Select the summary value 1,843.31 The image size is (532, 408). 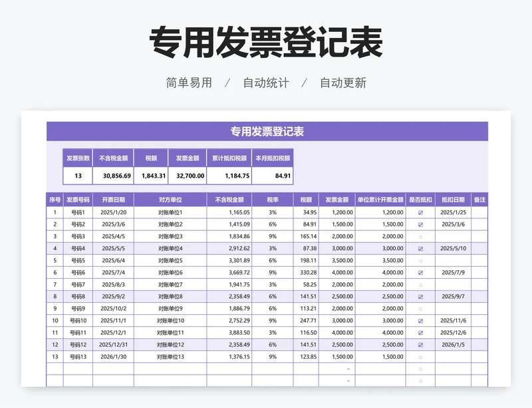tap(151, 176)
